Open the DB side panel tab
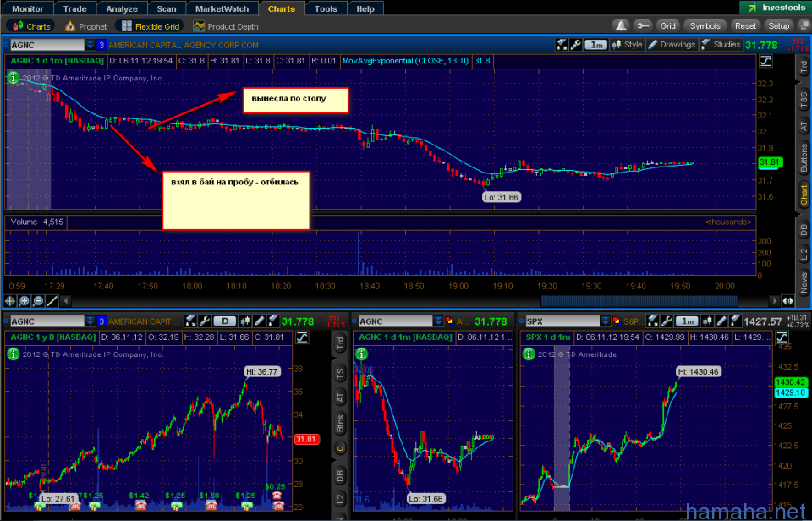This screenshot has width=812, height=521. click(x=804, y=229)
